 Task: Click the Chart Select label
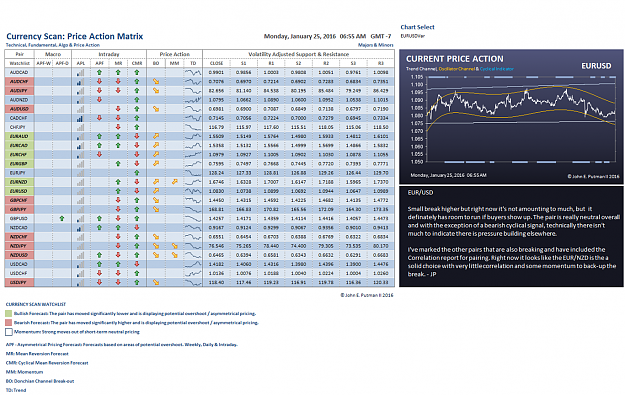417,27
